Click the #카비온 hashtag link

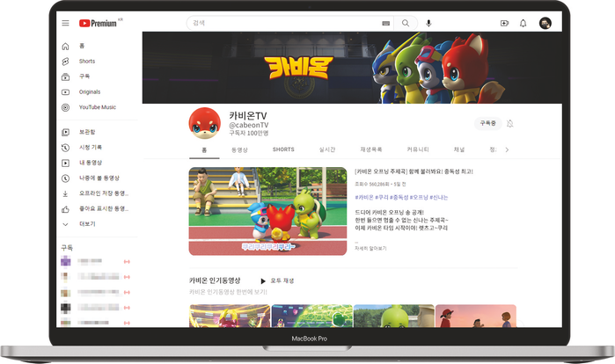click(x=364, y=198)
